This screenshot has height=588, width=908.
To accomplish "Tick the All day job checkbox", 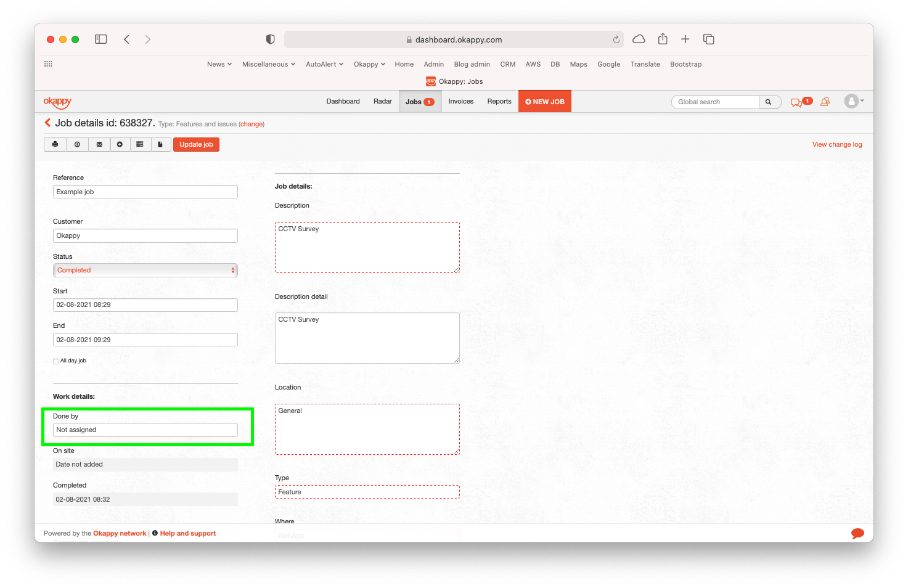I will tap(56, 361).
